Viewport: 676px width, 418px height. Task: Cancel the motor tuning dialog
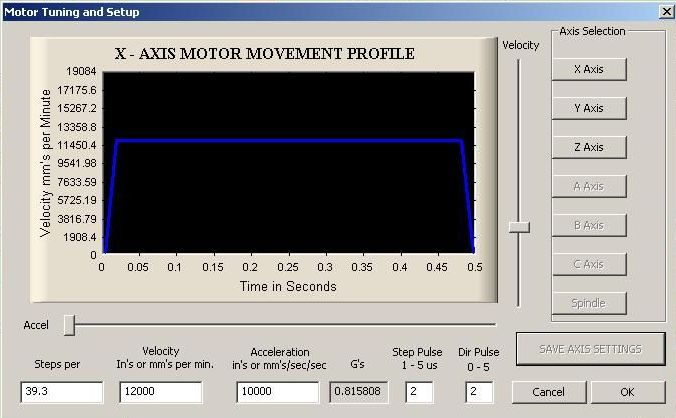[x=548, y=392]
